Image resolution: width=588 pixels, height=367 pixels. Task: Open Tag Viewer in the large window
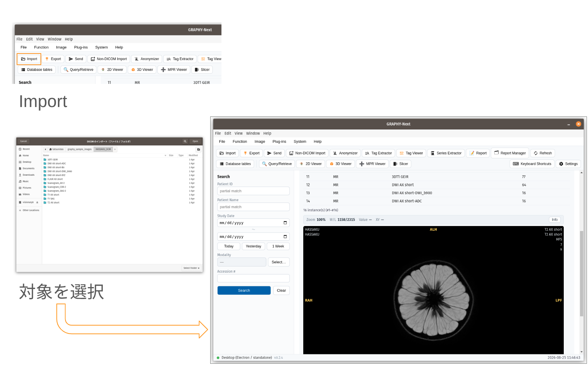click(x=411, y=153)
